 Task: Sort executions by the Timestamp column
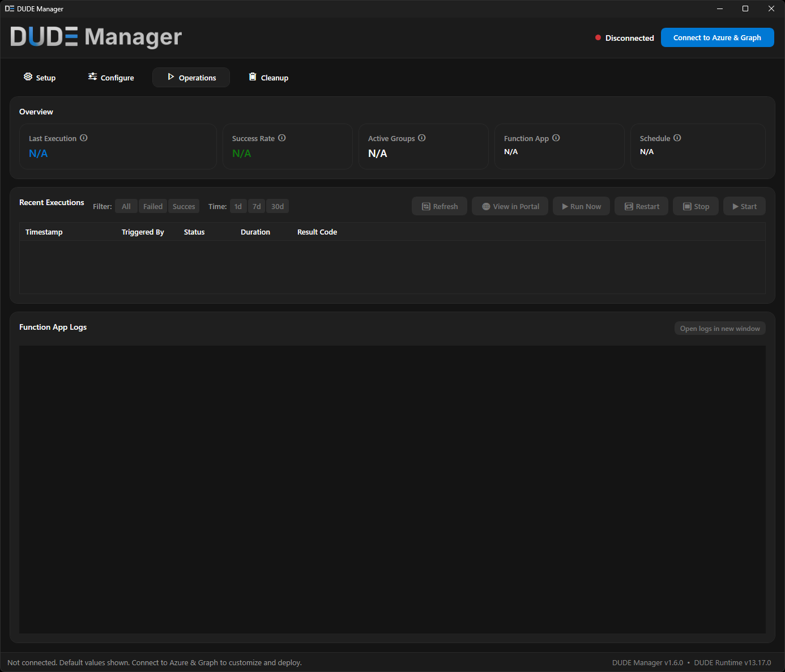[x=44, y=232]
